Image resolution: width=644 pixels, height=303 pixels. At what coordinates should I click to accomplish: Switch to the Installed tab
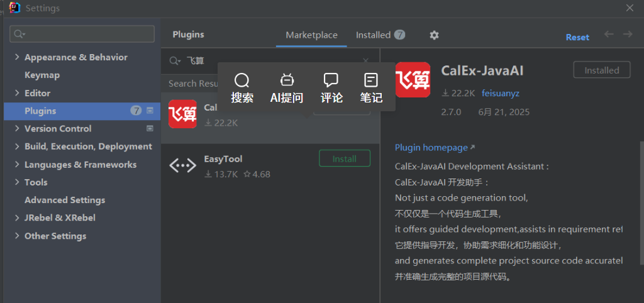[380, 35]
